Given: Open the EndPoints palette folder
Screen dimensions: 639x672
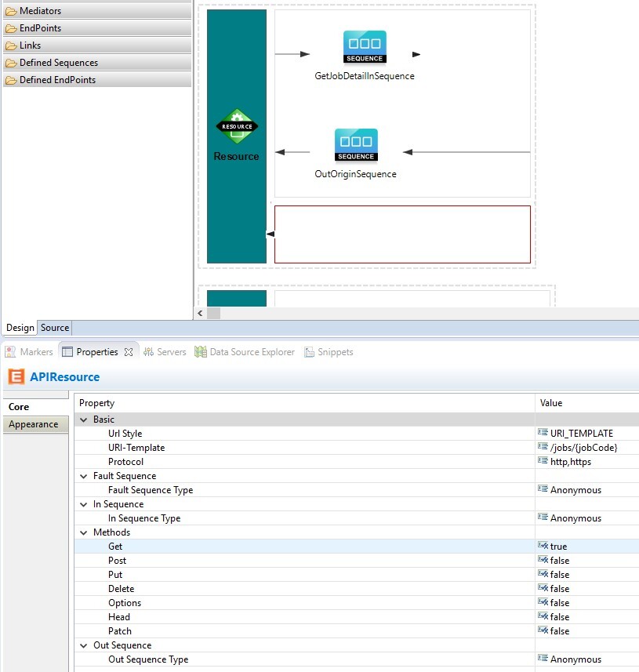Looking at the screenshot, I should 97,28.
